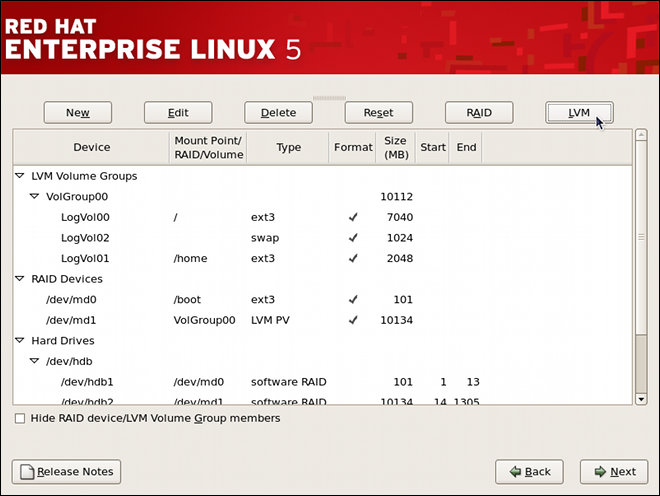Click the scrollbar up arrow
This screenshot has height=496, width=660.
[x=641, y=135]
